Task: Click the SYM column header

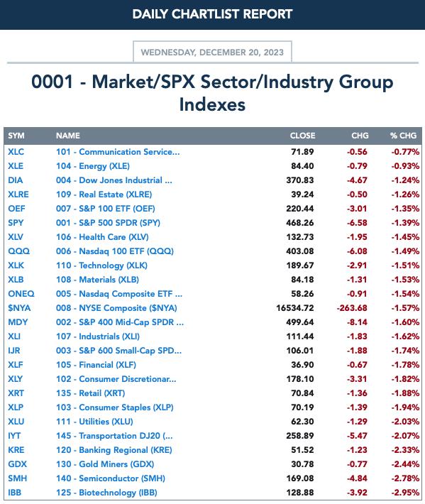Action: tap(16, 136)
